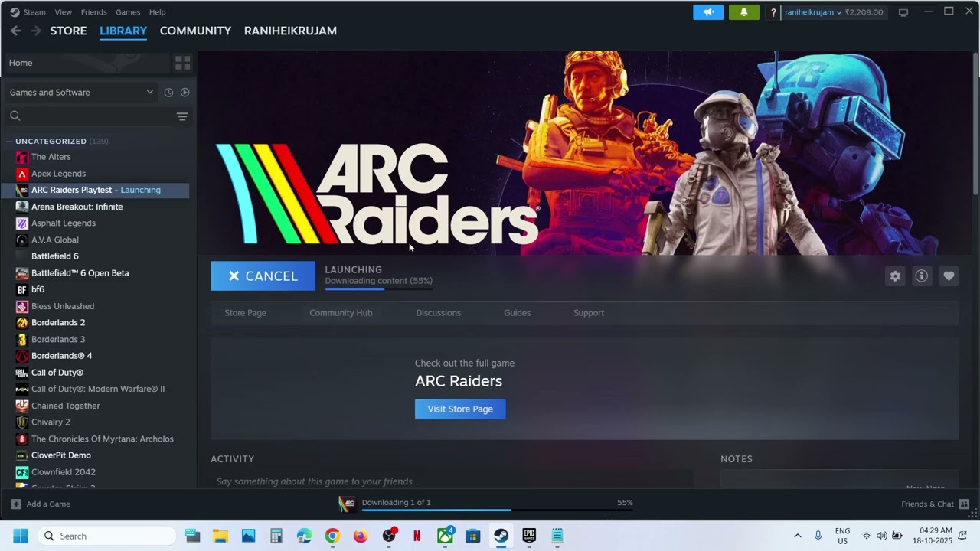The width and height of the screenshot is (980, 551).
Task: Open the Discussions link
Action: (438, 313)
